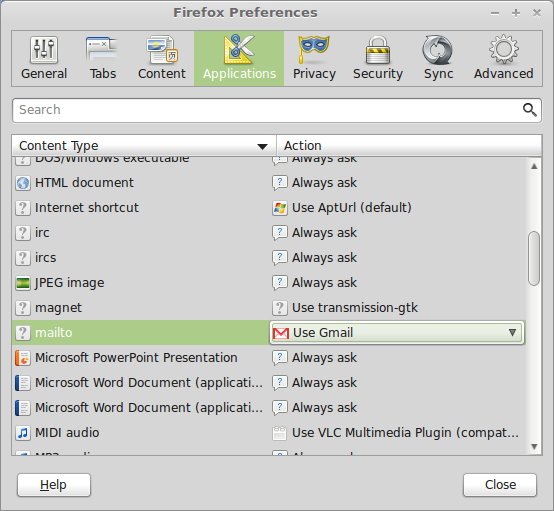Click the Action column header
This screenshot has height=511, width=554.
[x=409, y=146]
